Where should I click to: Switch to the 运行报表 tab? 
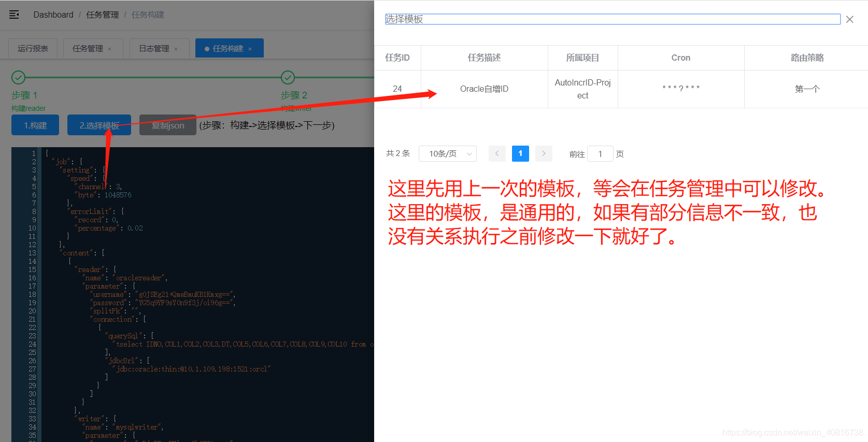click(x=33, y=48)
